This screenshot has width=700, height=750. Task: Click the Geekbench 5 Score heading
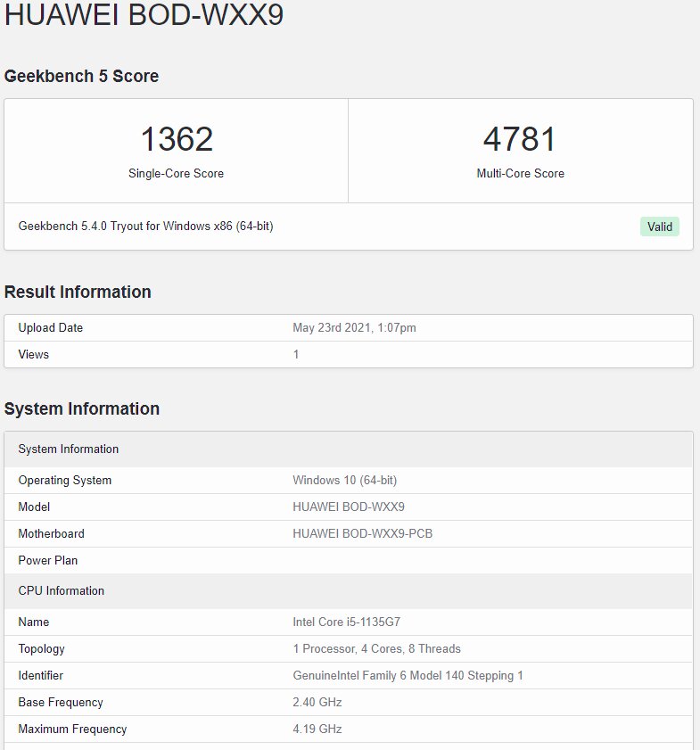(81, 76)
